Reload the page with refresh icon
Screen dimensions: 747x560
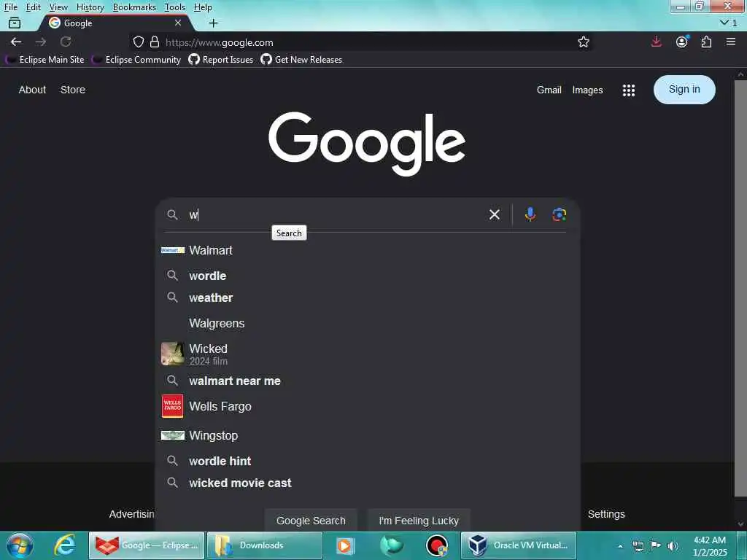coord(65,42)
